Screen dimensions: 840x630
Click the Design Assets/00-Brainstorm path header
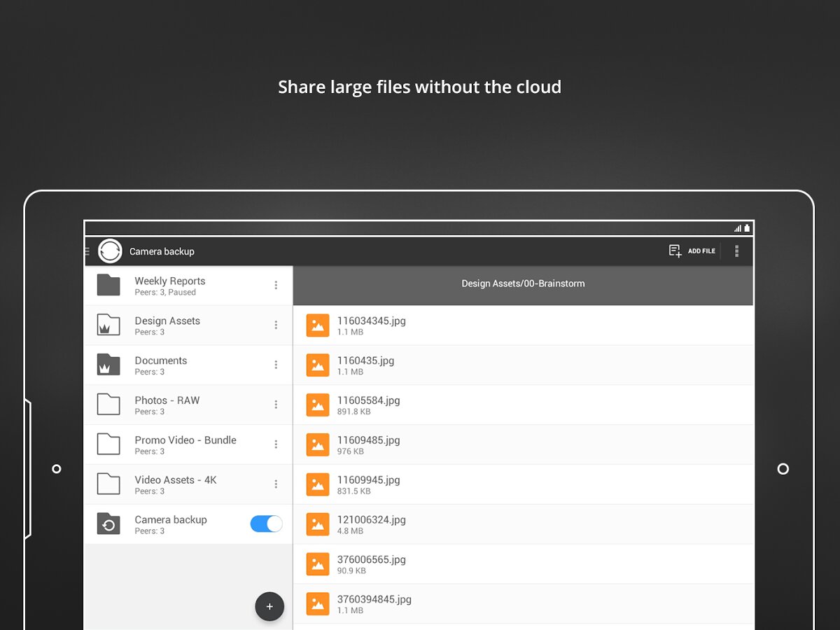click(523, 284)
